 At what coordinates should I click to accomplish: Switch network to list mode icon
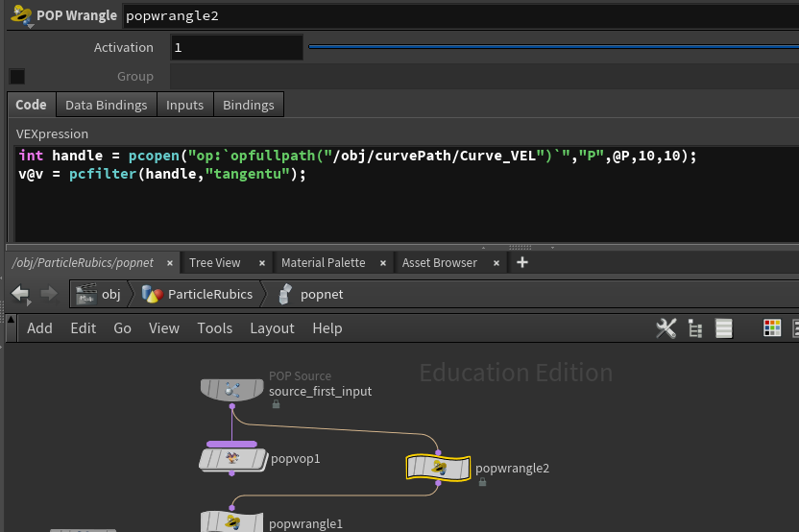point(724,328)
